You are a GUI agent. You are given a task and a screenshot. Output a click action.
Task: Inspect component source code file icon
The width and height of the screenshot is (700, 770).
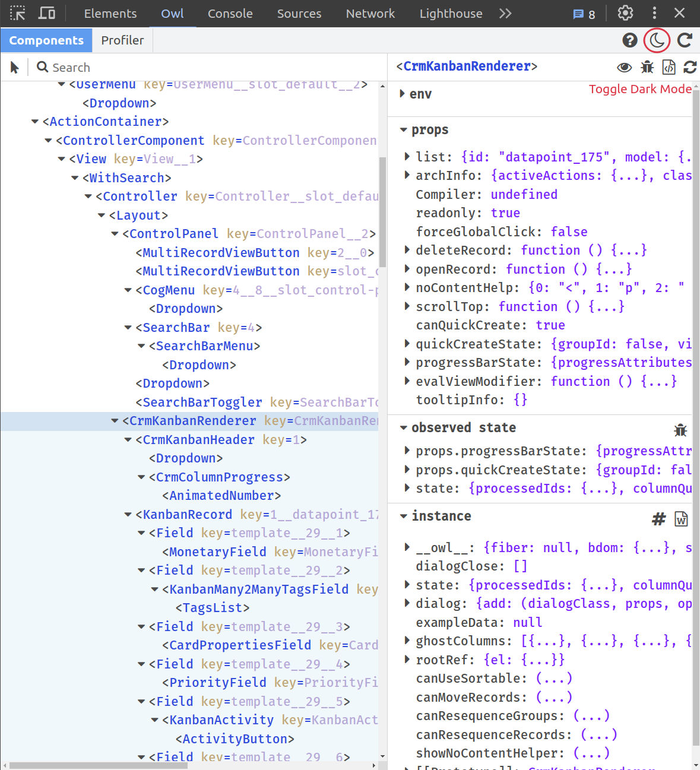pyautogui.click(x=669, y=67)
